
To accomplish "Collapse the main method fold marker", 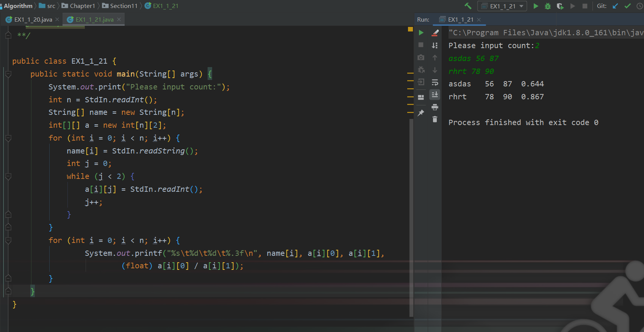I will click(x=8, y=74).
